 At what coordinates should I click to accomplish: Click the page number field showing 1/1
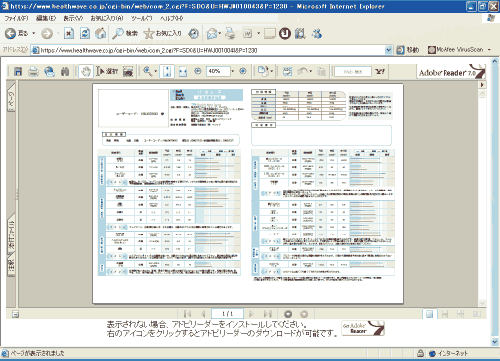pos(227,314)
